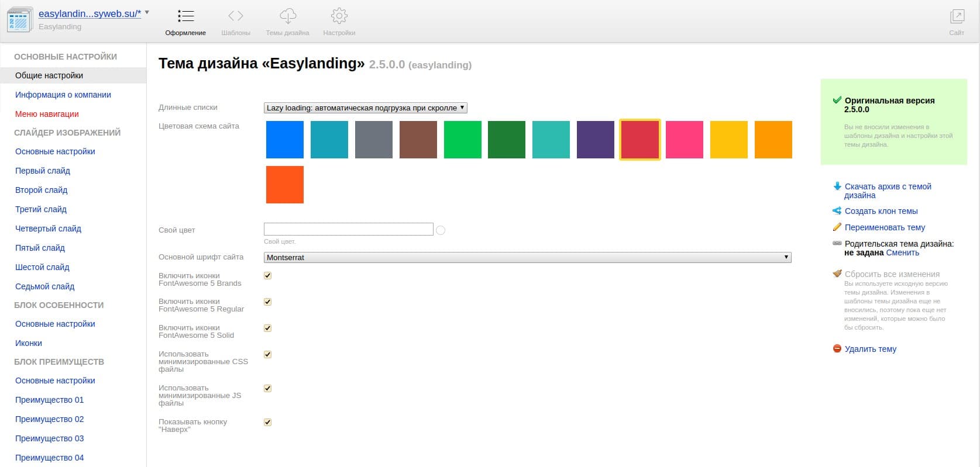
Task: Open the Шаблоны code brackets icon
Action: [236, 16]
